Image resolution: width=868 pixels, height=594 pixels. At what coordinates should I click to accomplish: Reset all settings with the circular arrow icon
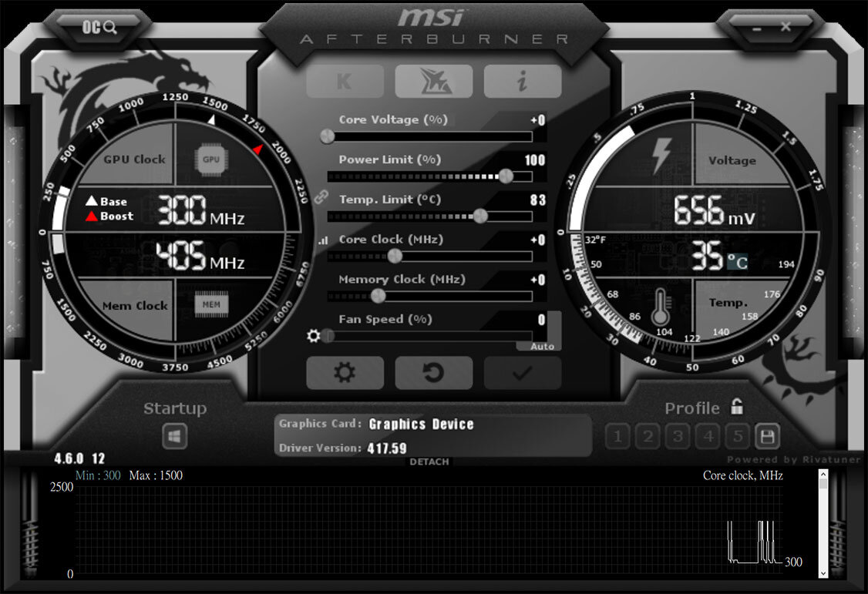[434, 373]
